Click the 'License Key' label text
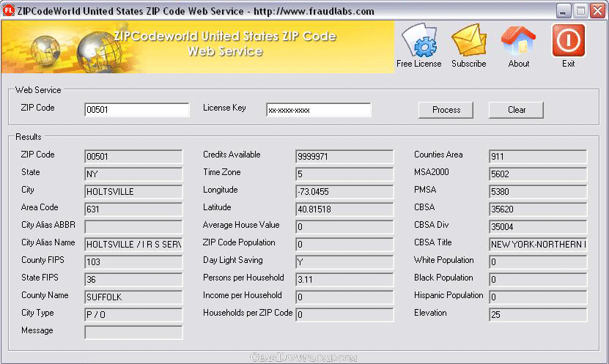Screen dimensions: 609x364 pos(224,108)
